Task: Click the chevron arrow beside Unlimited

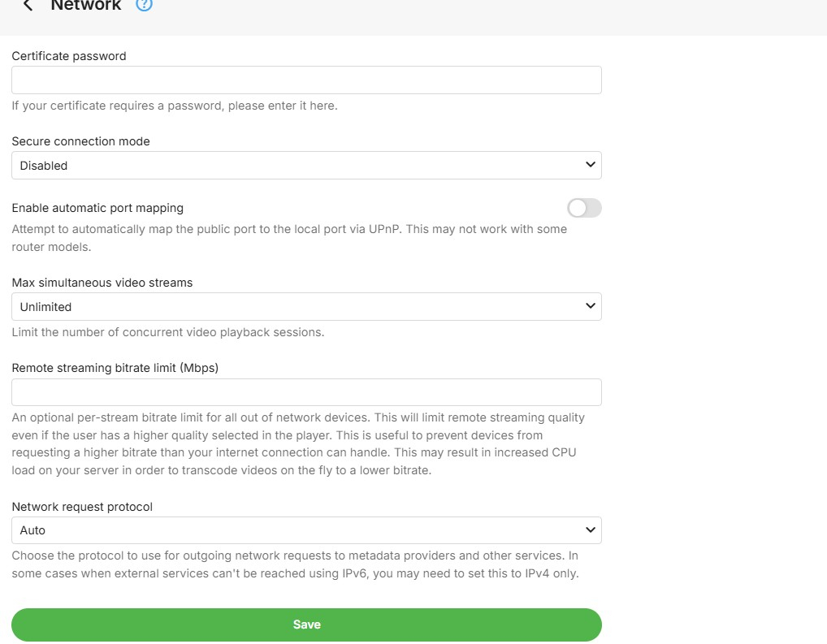Action: [590, 306]
